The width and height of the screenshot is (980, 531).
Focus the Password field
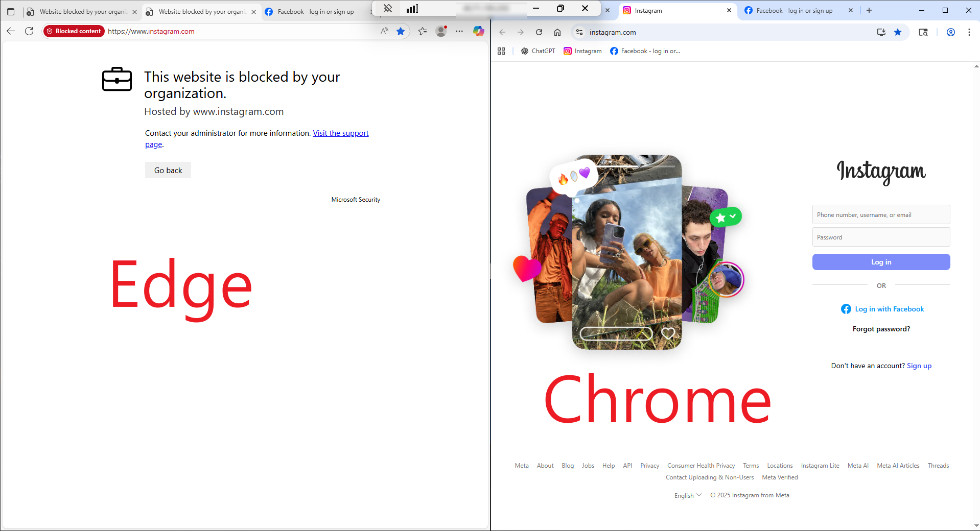[x=881, y=237]
